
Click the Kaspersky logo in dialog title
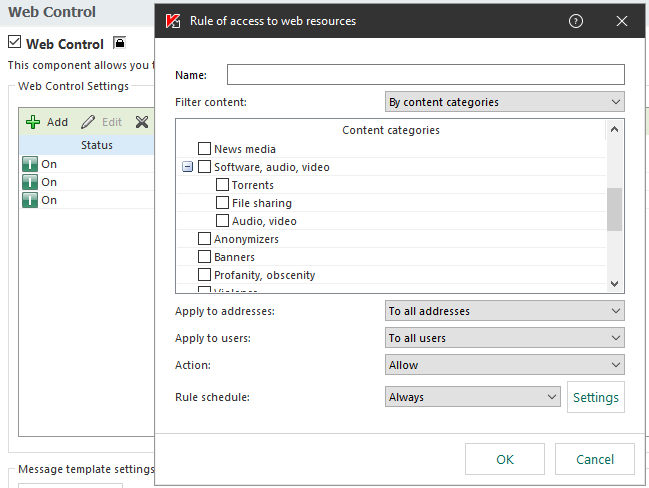173,21
